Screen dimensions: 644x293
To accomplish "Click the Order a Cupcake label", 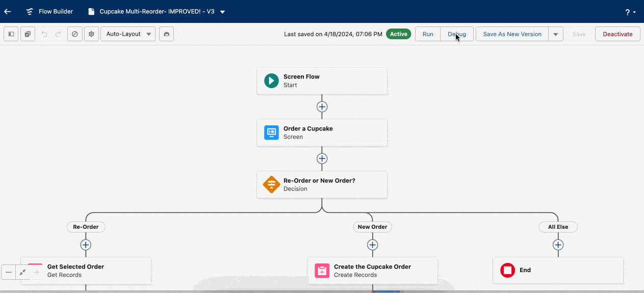I will click(308, 128).
